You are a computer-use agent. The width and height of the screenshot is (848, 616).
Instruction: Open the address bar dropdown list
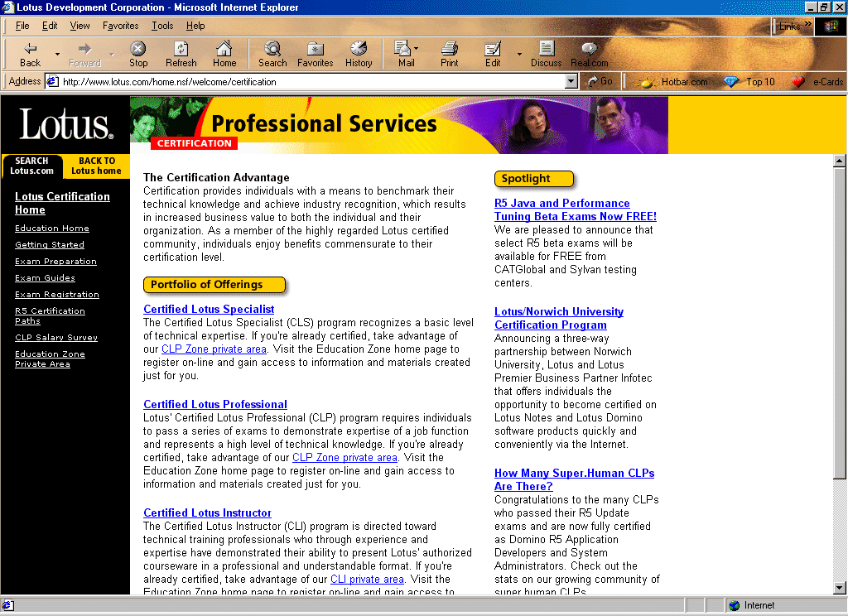tap(571, 82)
